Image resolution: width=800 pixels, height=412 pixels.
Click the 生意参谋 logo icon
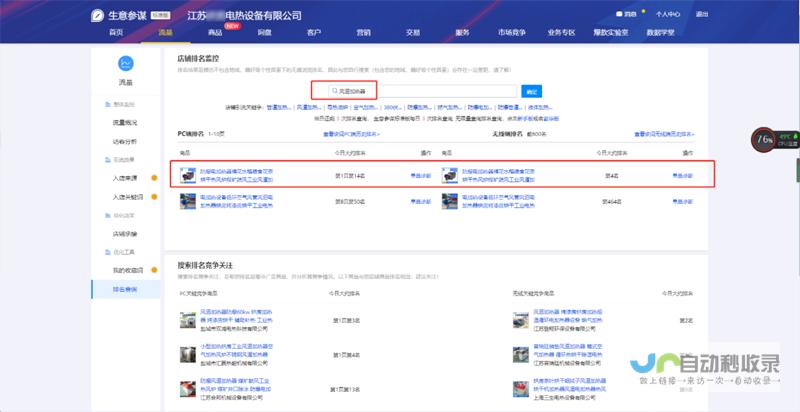point(97,16)
